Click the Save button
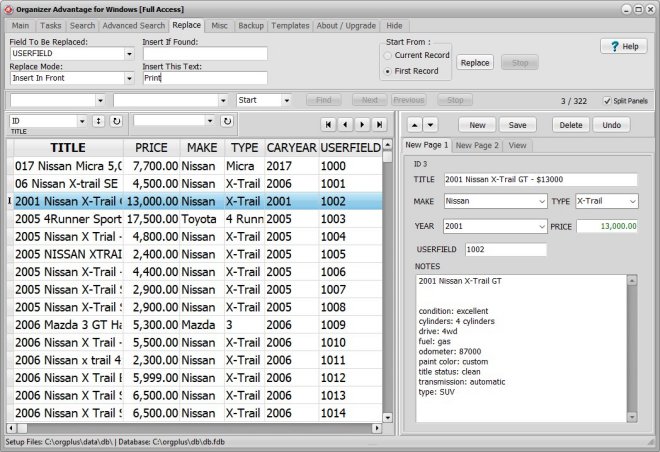660x452 pixels. pos(517,125)
